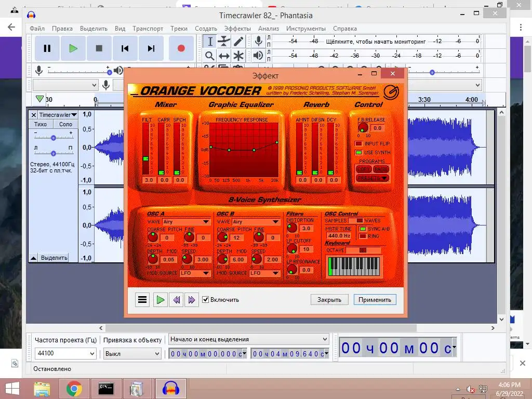Open the Треки menu
The height and width of the screenshot is (399, 532).
pos(179,29)
